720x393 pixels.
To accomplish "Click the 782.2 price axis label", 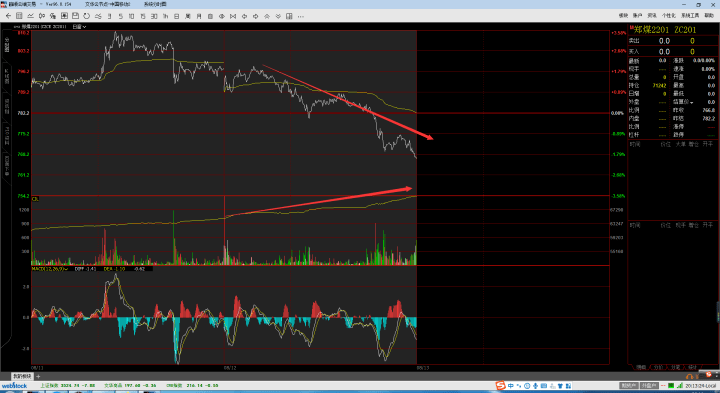I will click(23, 113).
